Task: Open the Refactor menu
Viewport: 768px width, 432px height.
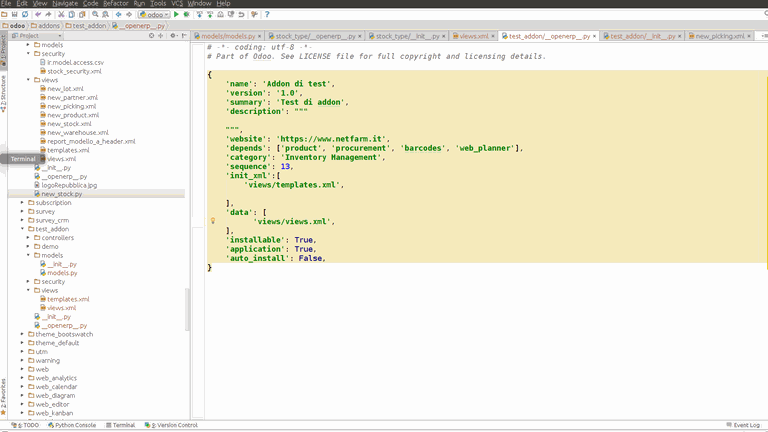Action: pos(116,3)
